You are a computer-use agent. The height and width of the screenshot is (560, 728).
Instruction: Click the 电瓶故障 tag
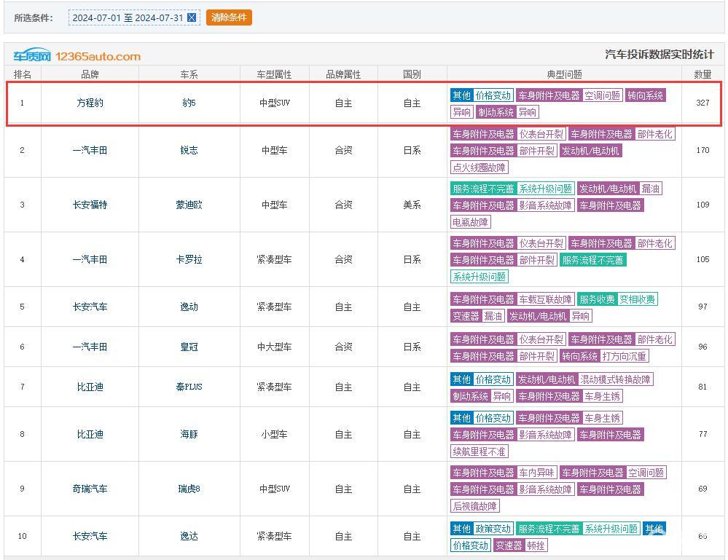coord(470,222)
